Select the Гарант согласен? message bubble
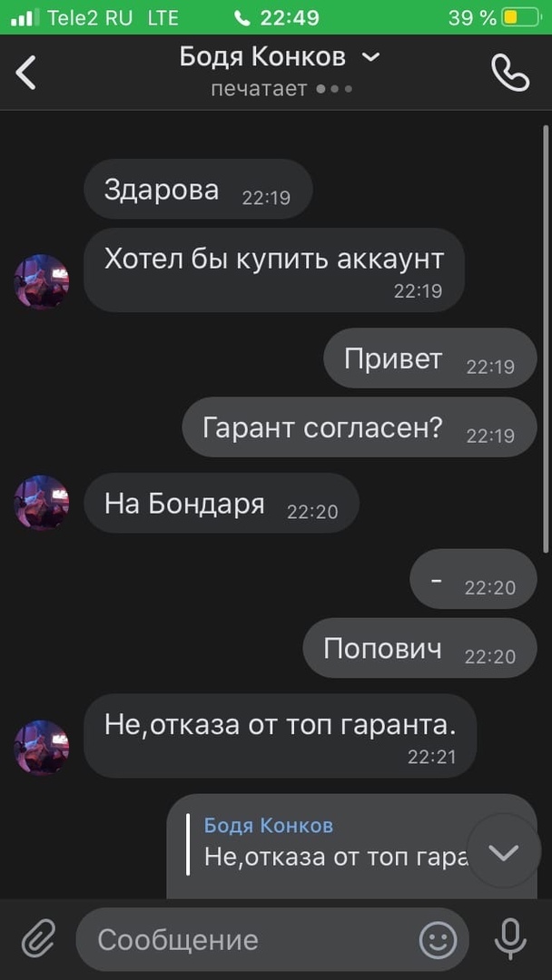552x980 pixels. (x=360, y=426)
